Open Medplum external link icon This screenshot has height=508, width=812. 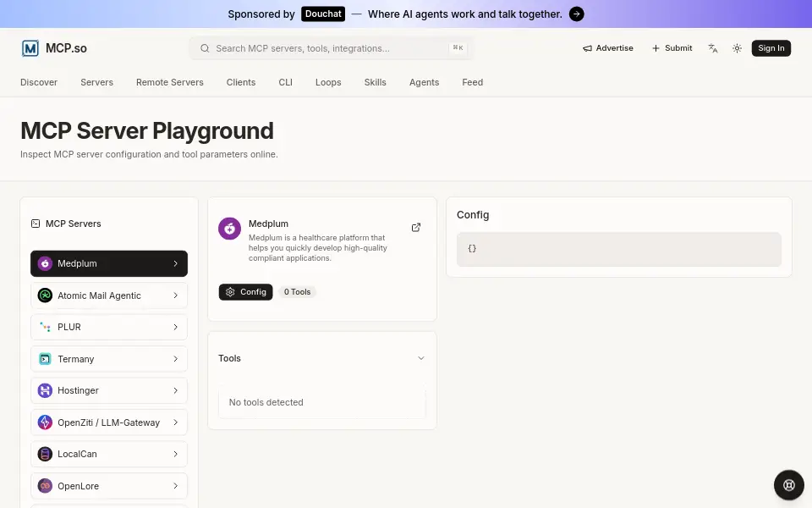(x=416, y=228)
